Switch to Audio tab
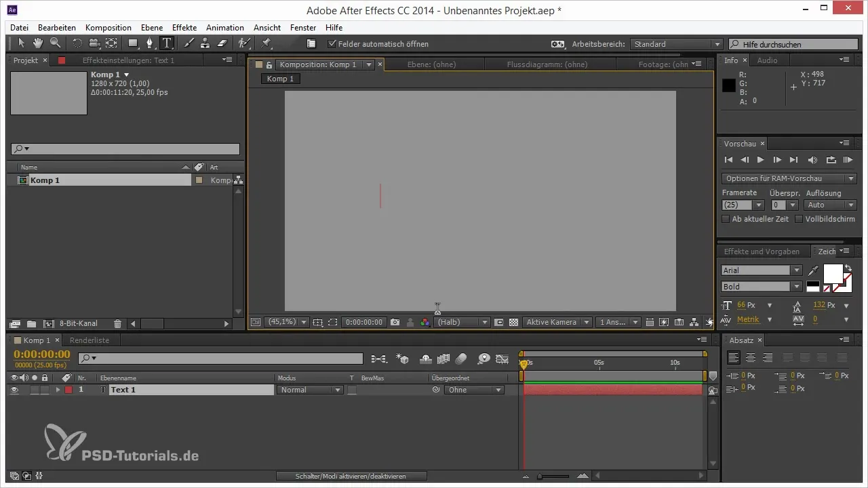This screenshot has height=488, width=868. coord(768,60)
